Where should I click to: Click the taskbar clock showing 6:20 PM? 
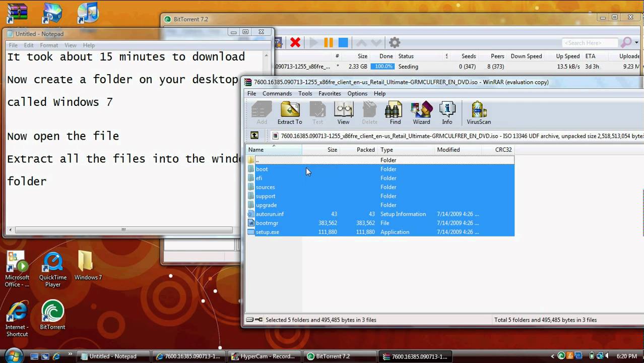(627, 356)
